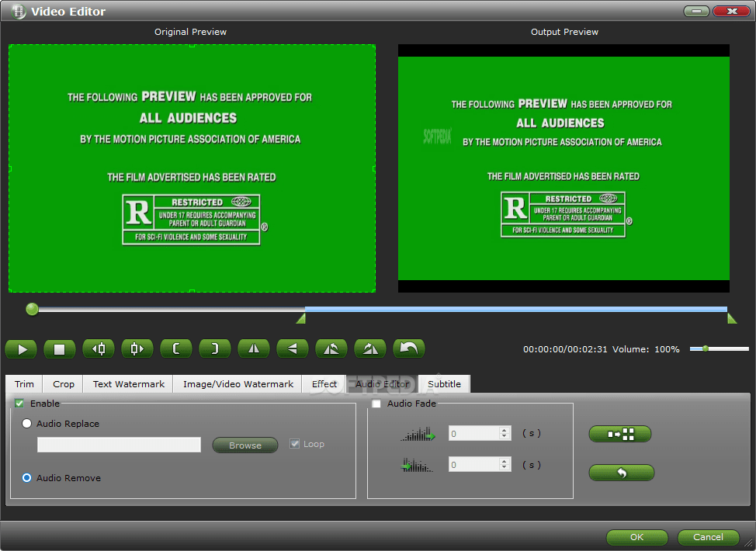
Task: Flip the video vertically
Action: click(x=292, y=348)
